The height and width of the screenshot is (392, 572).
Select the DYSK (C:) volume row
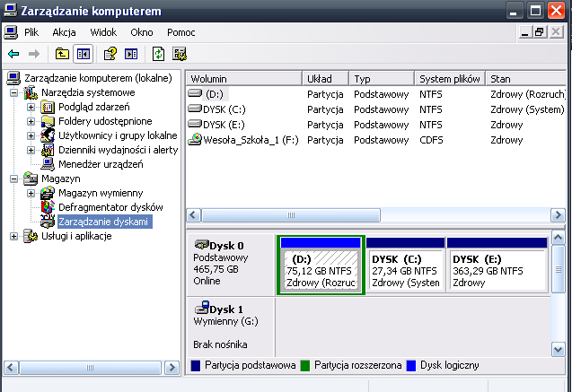pos(376,109)
